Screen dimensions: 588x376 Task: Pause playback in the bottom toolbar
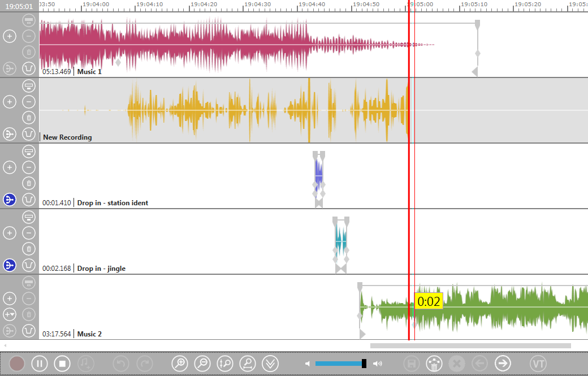(39, 363)
